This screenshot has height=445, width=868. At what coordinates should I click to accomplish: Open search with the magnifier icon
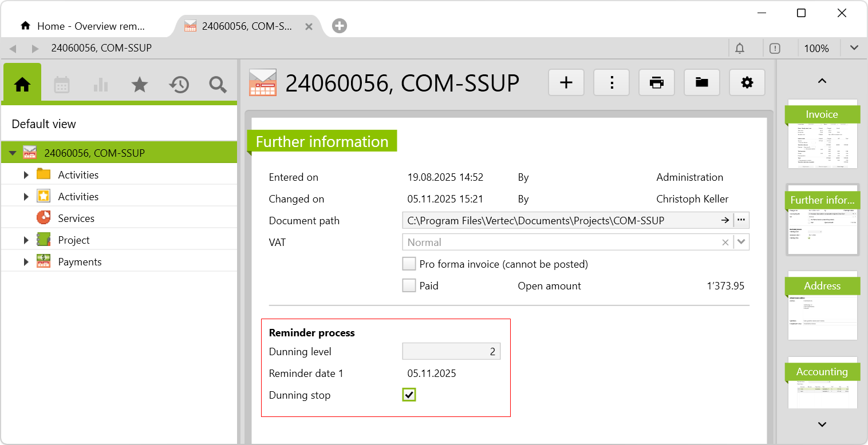coord(218,85)
